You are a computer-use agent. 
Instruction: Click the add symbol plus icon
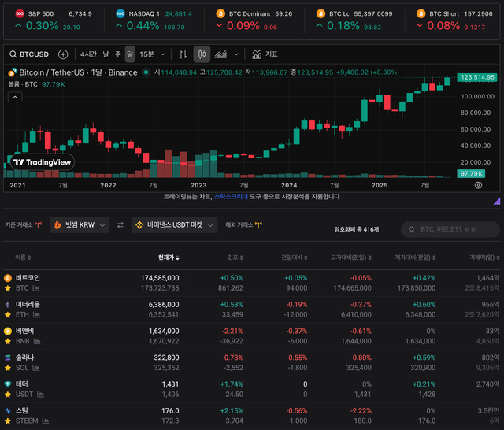pos(63,54)
